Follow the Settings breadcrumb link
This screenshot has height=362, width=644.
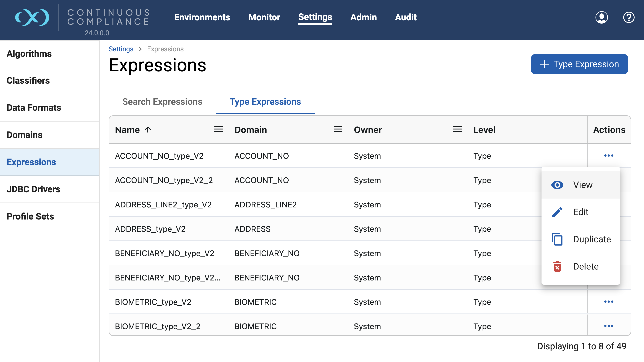click(121, 49)
